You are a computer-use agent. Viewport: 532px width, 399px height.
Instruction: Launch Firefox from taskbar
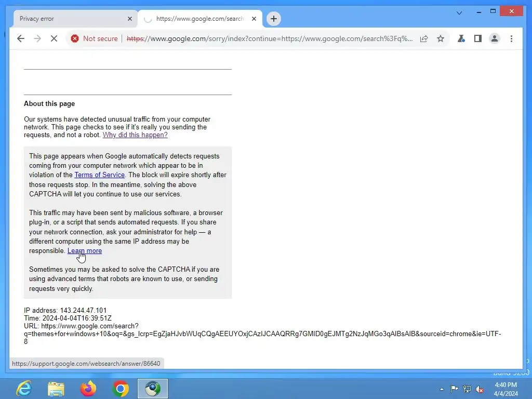coord(88,389)
